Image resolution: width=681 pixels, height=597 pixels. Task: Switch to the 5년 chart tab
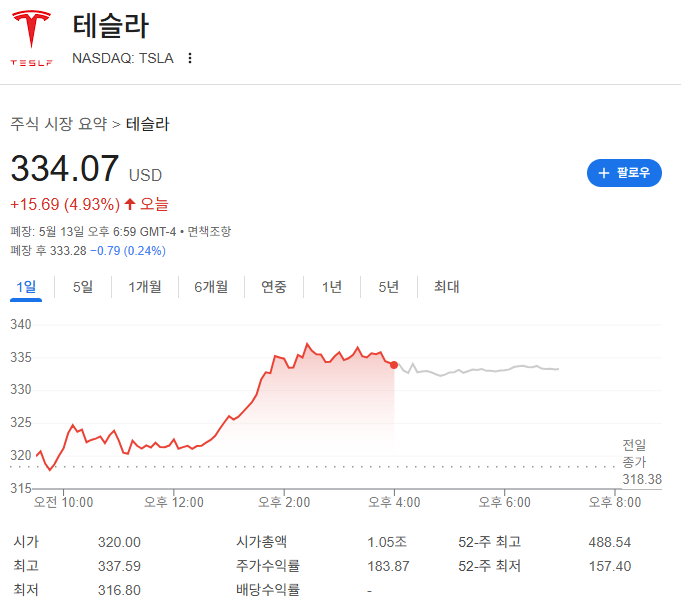pyautogui.click(x=389, y=287)
